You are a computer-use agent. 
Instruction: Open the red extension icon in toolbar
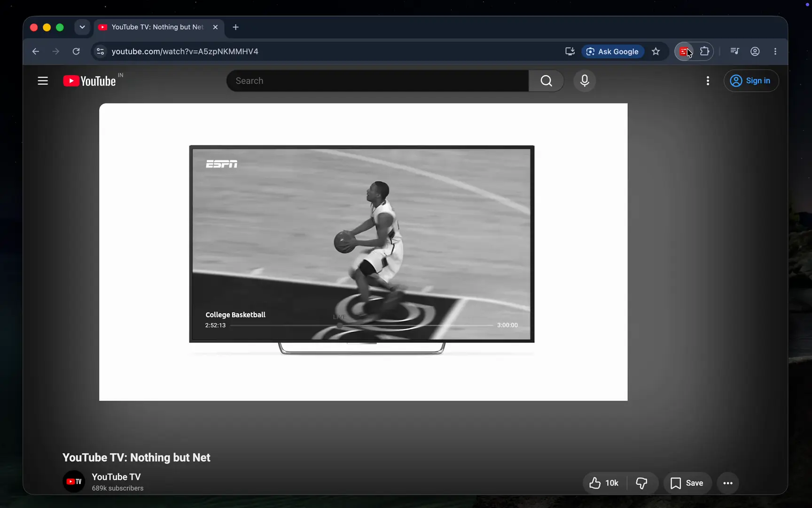point(684,52)
